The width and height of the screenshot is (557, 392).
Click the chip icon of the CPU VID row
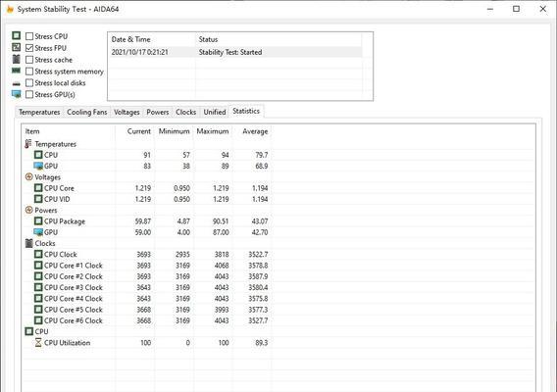coord(38,199)
